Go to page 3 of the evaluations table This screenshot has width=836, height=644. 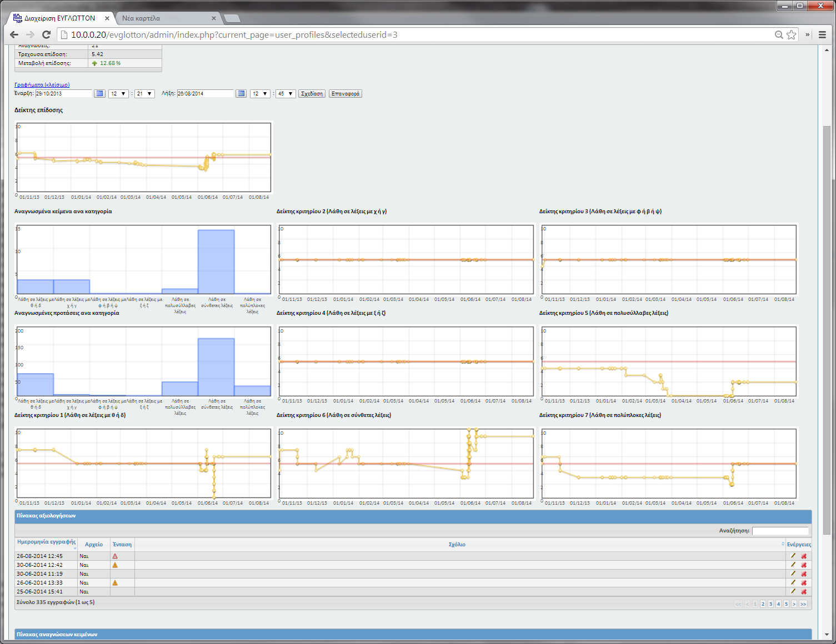pyautogui.click(x=770, y=604)
